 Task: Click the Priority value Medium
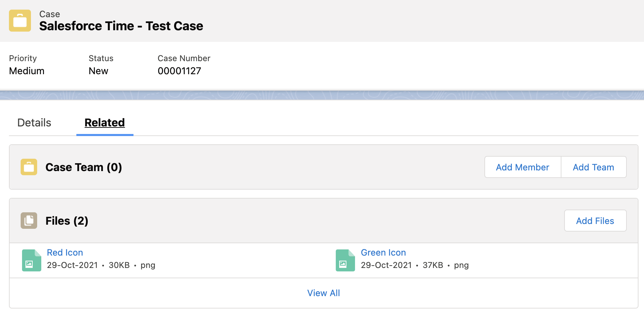26,71
